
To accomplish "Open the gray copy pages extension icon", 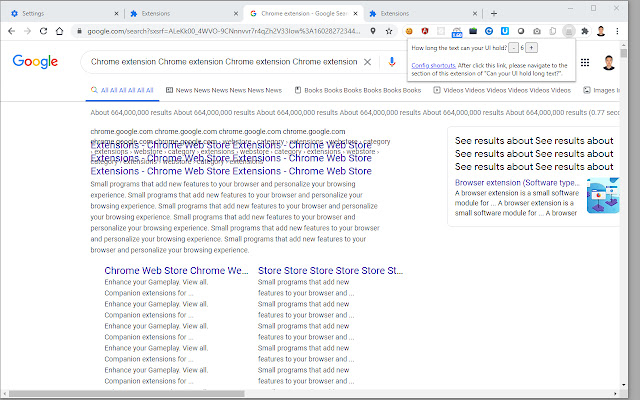I will pos(553,31).
